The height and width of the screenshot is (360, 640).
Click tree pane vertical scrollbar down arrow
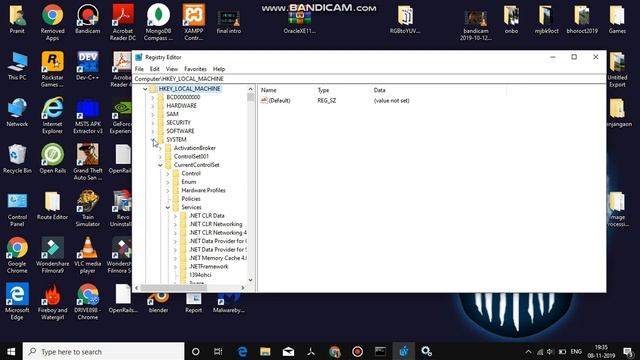coord(250,280)
